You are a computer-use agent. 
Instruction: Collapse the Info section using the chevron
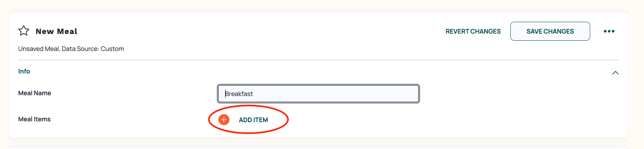[x=615, y=72]
